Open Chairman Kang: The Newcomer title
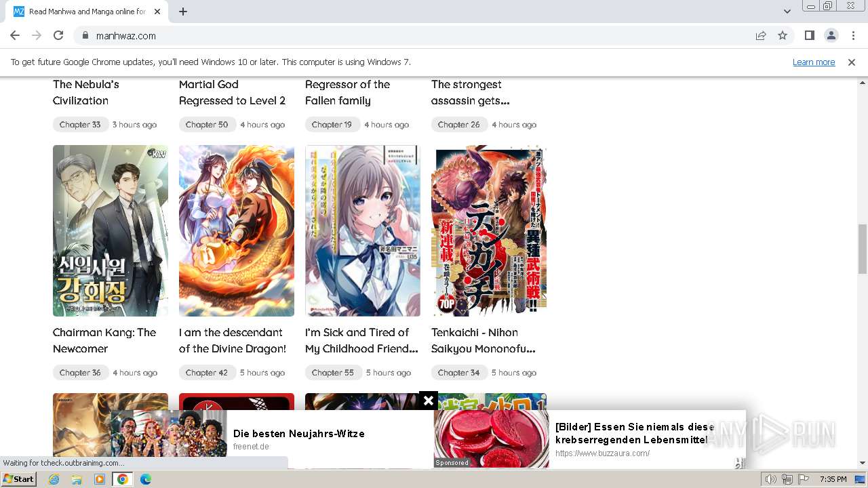868x488 pixels. pos(104,340)
